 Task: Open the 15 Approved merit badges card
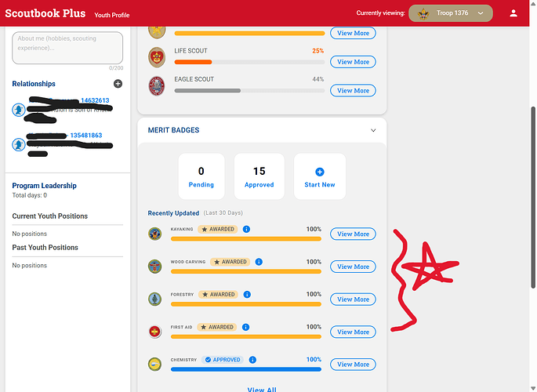tap(259, 176)
